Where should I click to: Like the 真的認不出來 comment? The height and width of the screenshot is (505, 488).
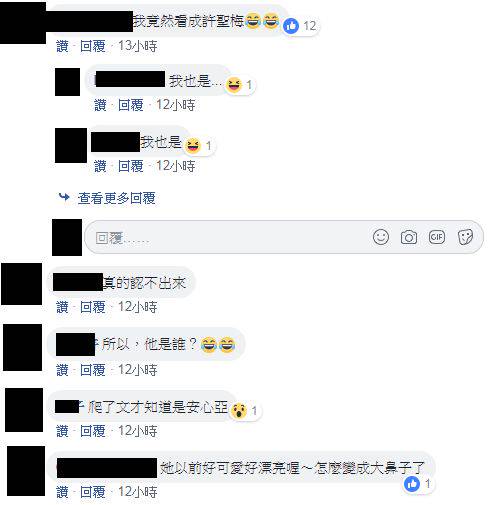pos(62,307)
